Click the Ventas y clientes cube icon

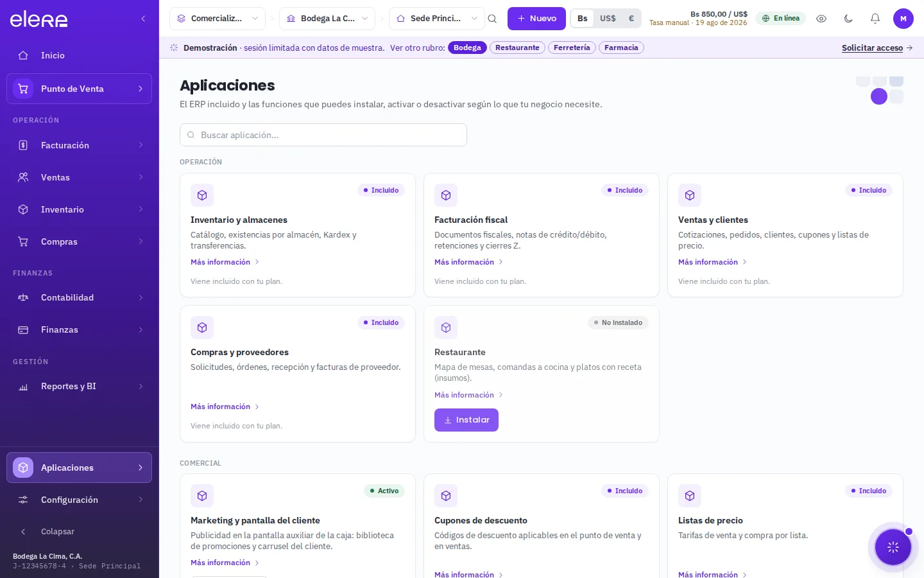click(690, 195)
